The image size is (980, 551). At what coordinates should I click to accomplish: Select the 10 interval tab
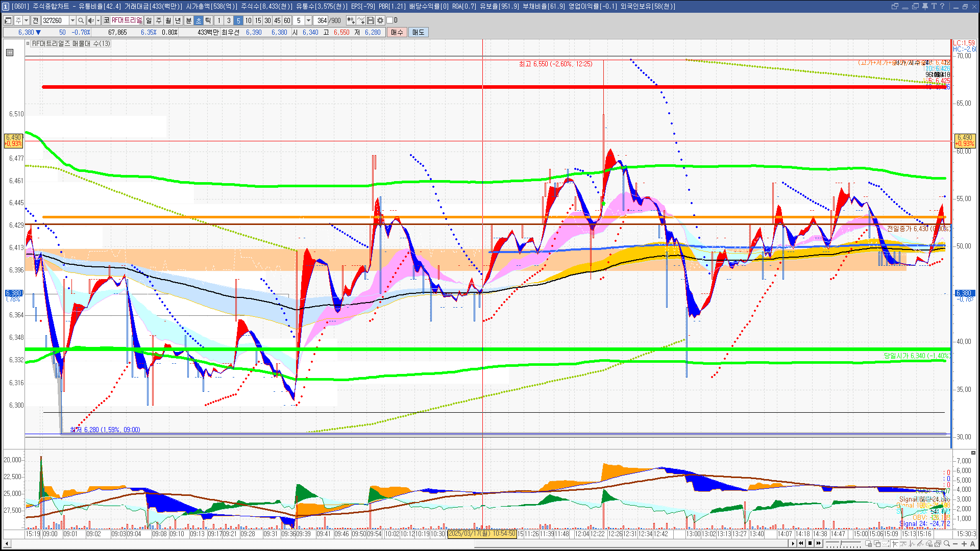248,20
